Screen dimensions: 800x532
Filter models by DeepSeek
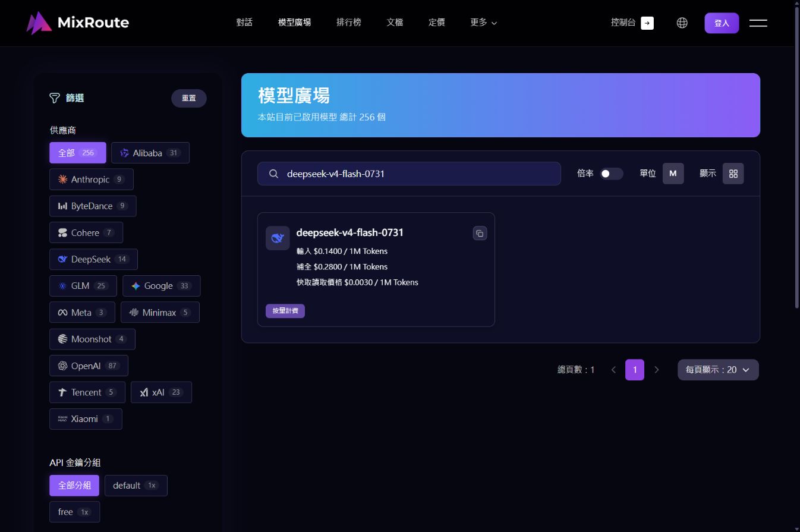[x=93, y=259]
